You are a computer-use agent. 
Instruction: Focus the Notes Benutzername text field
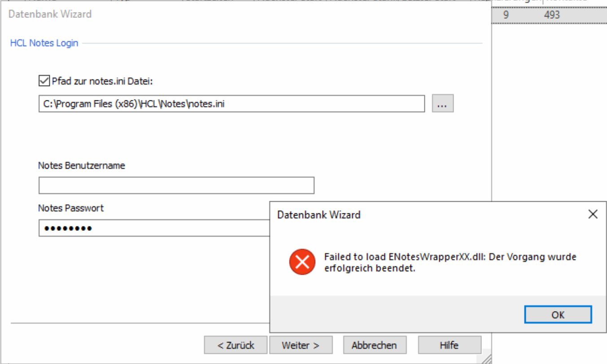point(176,186)
